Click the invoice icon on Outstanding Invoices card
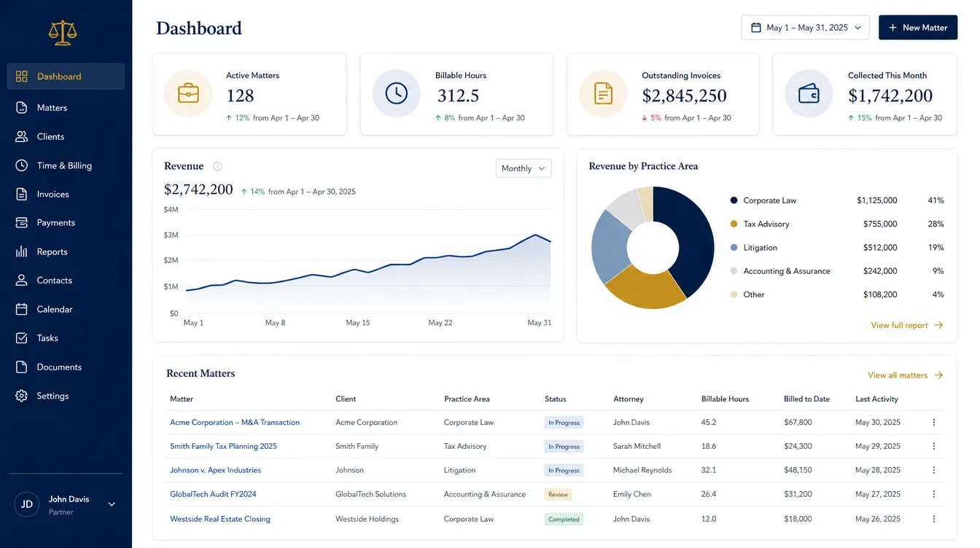The height and width of the screenshot is (548, 980). pos(603,93)
